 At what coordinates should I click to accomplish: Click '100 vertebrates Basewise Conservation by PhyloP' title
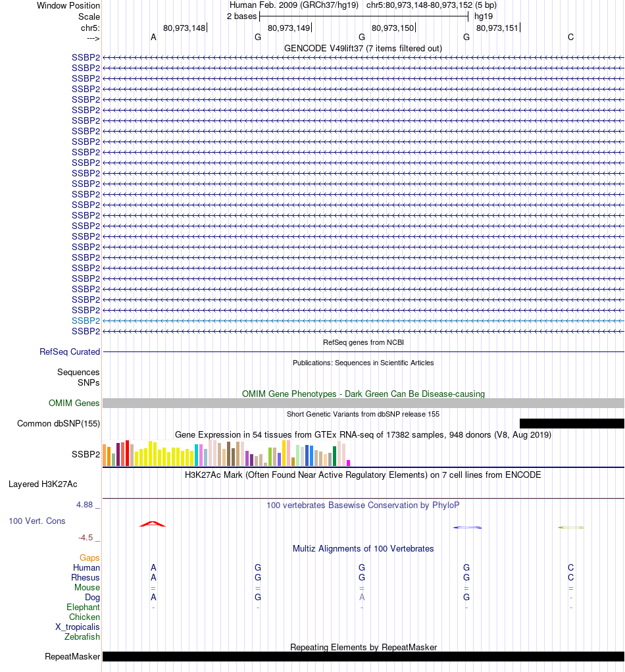pyautogui.click(x=363, y=505)
